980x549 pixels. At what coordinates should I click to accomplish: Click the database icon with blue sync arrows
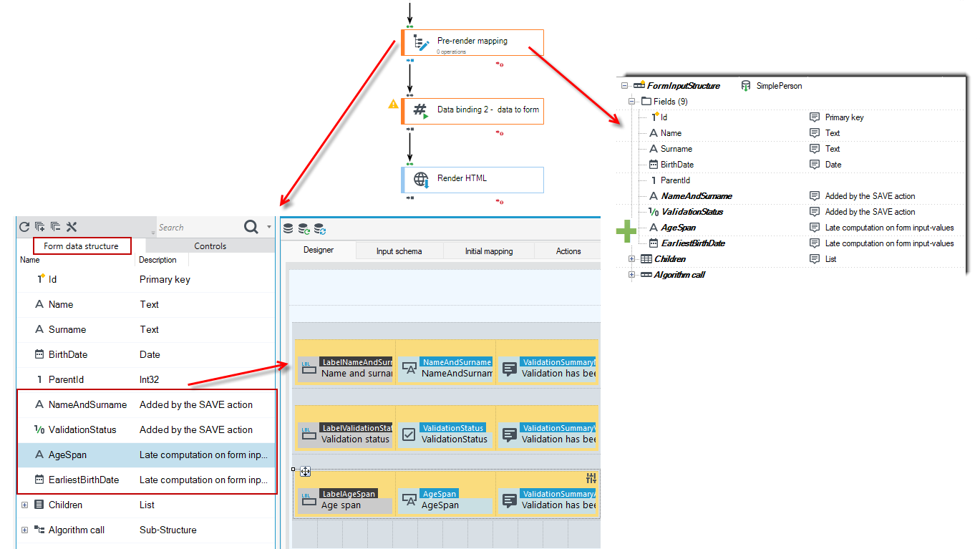320,228
